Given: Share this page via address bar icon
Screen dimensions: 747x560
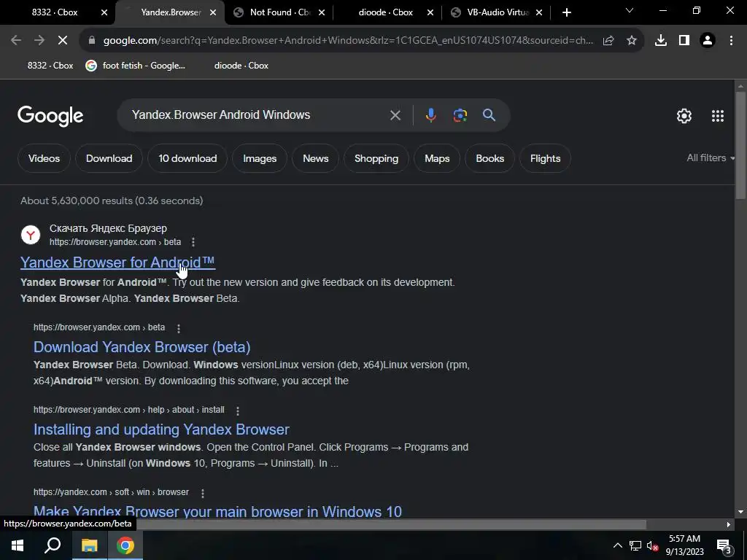Looking at the screenshot, I should [x=608, y=41].
